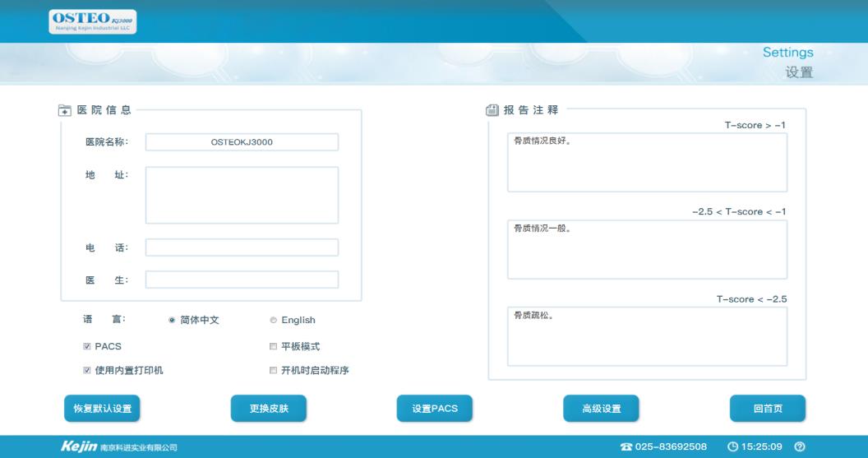Screen dimensions: 868x458
Task: Enable the 平板模式 checkbox
Action: click(274, 346)
